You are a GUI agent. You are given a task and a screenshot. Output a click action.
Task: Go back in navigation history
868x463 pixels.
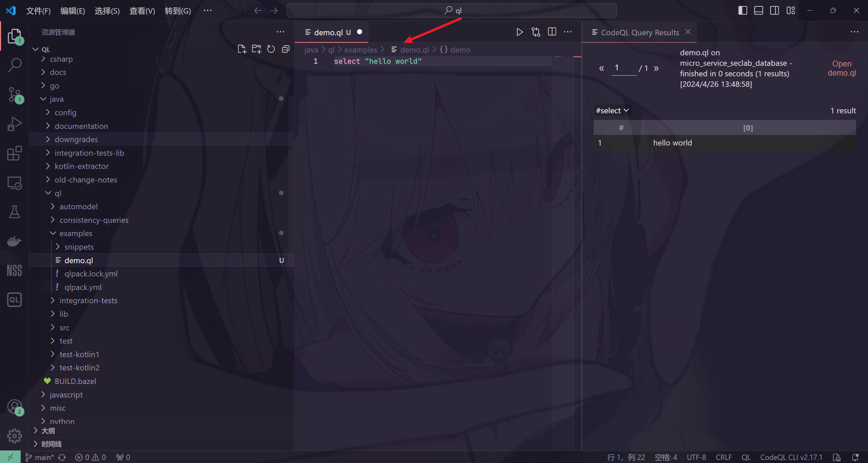point(258,11)
